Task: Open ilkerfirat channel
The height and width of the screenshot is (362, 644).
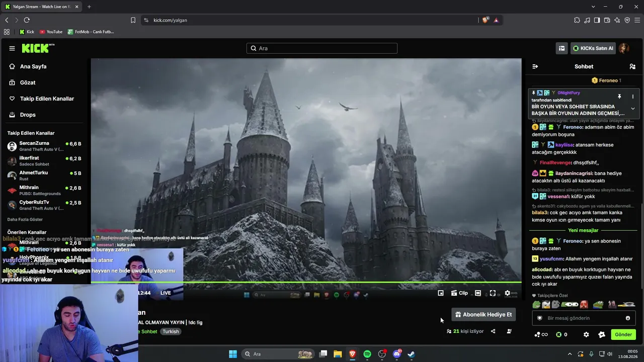Action: [44, 161]
